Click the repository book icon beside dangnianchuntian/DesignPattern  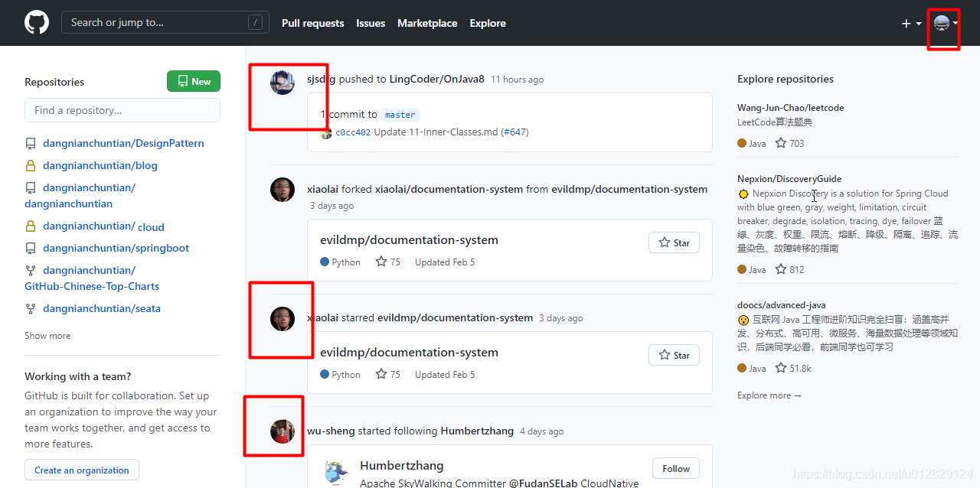tap(31, 143)
